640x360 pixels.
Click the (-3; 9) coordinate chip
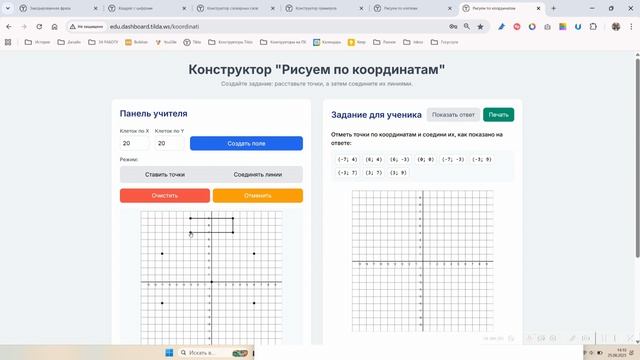(482, 159)
